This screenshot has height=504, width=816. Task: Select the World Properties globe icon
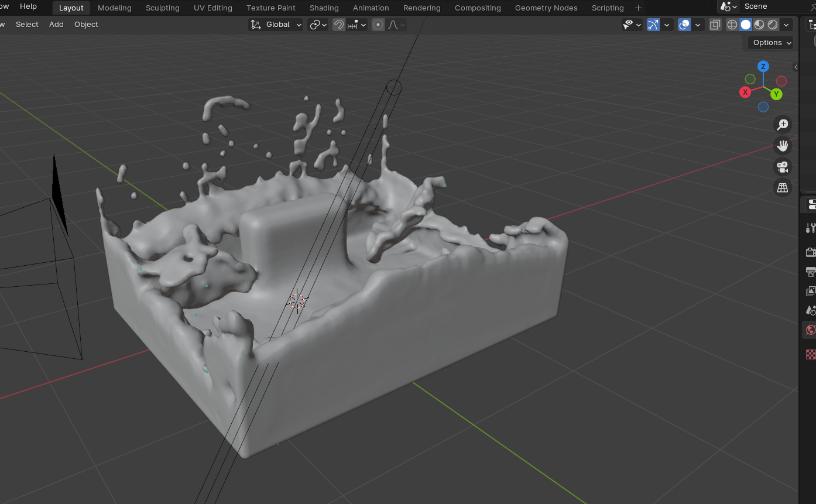[x=811, y=330]
